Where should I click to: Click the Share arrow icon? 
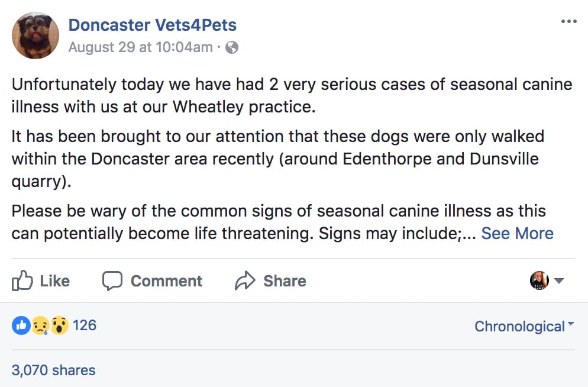point(245,280)
